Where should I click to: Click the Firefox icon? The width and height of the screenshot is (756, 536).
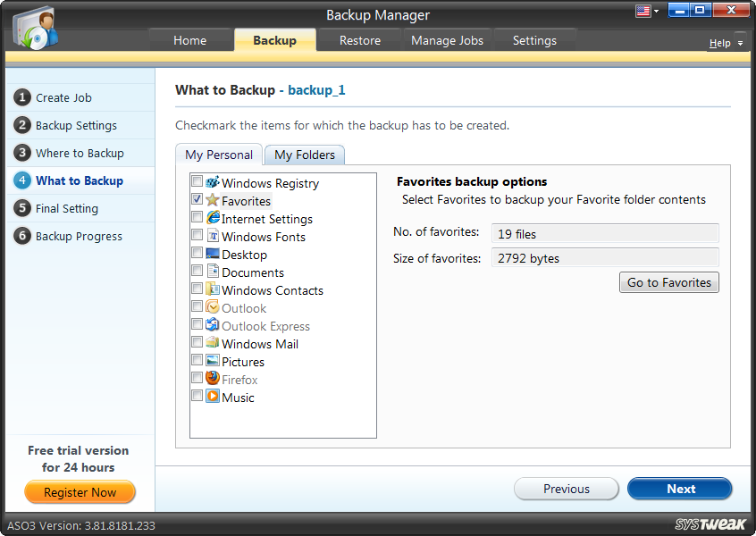coord(212,379)
